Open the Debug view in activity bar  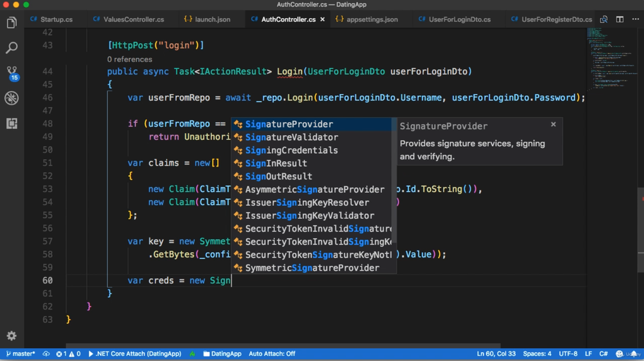pyautogui.click(x=12, y=98)
